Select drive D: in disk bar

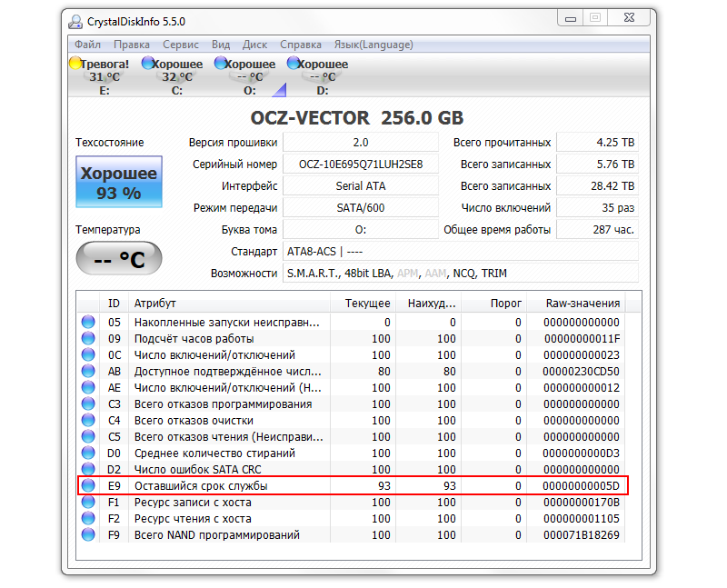point(319,76)
